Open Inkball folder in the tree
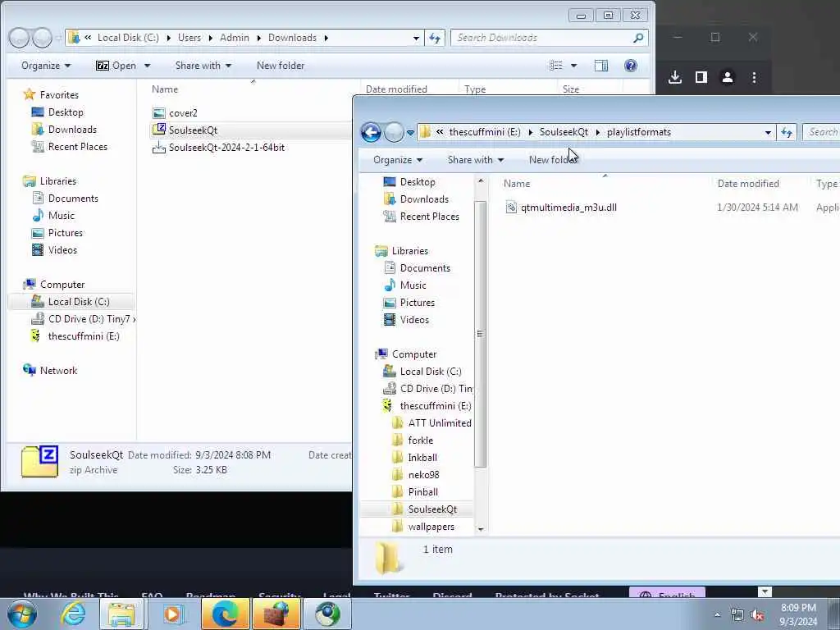 click(422, 458)
